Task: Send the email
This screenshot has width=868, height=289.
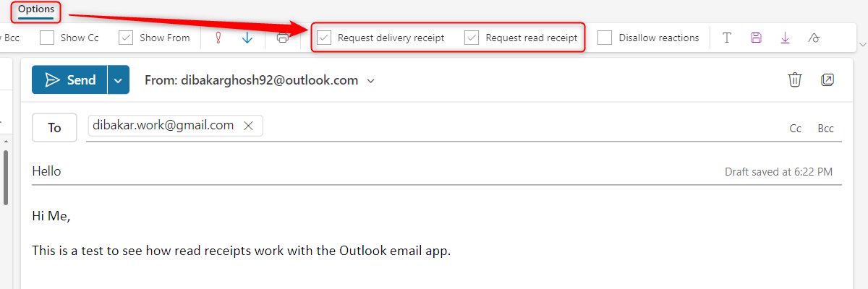Action: 69,79
